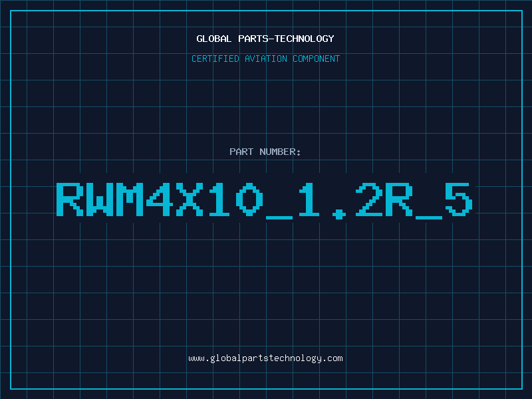Image resolution: width=532 pixels, height=399 pixels.
Task: Open the www.globalpartstechnology.com link
Action: coord(265,358)
